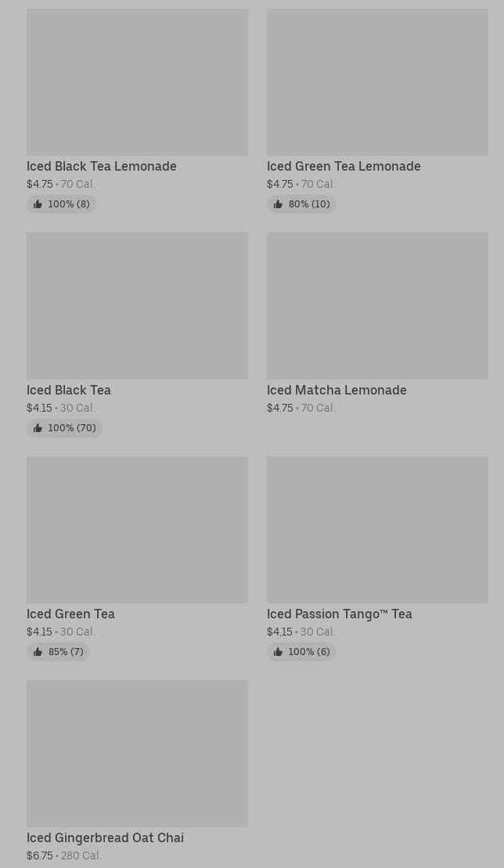Viewport: 504px width, 868px height.
Task: Select the Iced Black Tea image tile
Action: (x=137, y=305)
